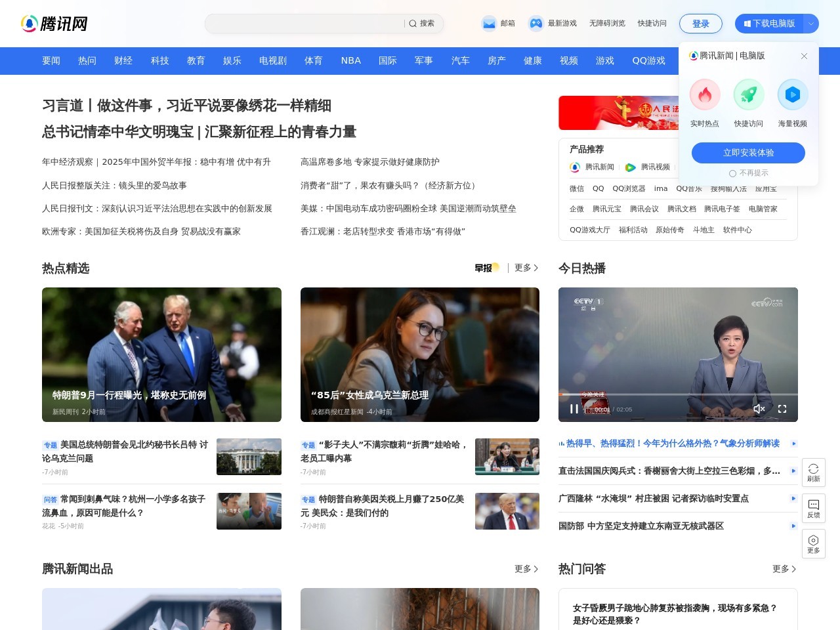The height and width of the screenshot is (630, 840).
Task: Seek on the CCTV video progress bar
Action: (x=679, y=394)
